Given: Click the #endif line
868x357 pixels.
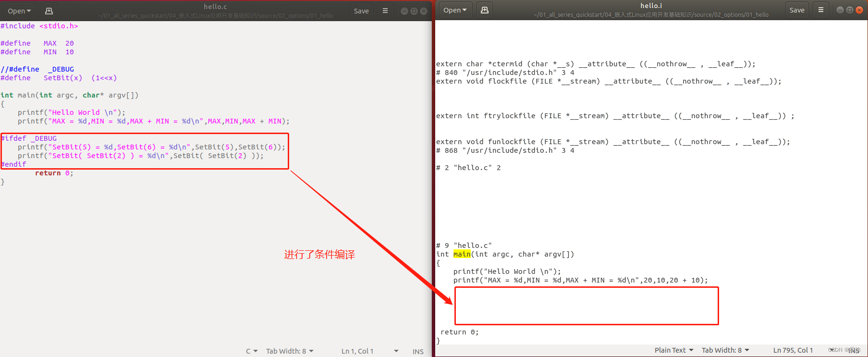Looking at the screenshot, I should [13, 164].
